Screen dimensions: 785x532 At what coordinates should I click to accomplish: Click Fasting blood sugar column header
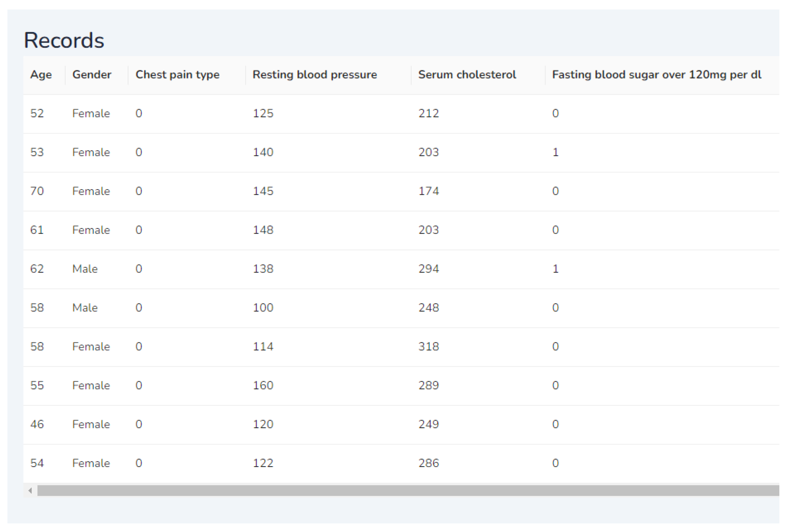point(656,75)
